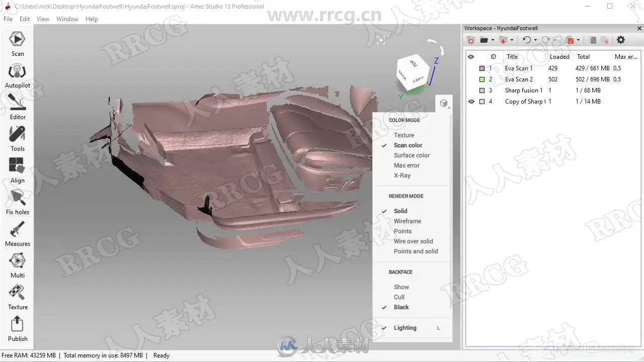The image size is (644, 362).
Task: Choose Show backface option
Action: point(401,287)
